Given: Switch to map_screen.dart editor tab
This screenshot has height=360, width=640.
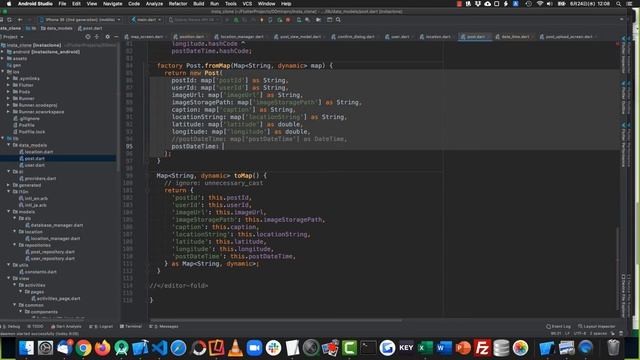Looking at the screenshot, I should (x=146, y=37).
